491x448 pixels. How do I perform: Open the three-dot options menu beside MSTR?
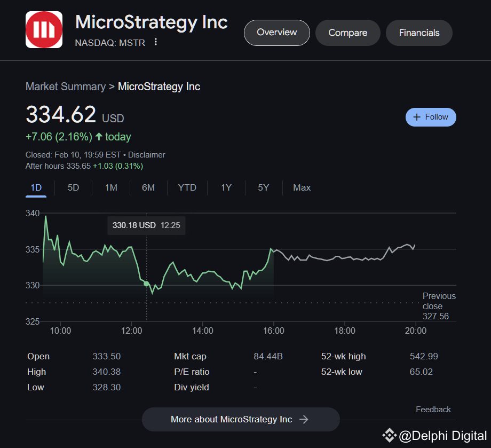[x=156, y=42]
